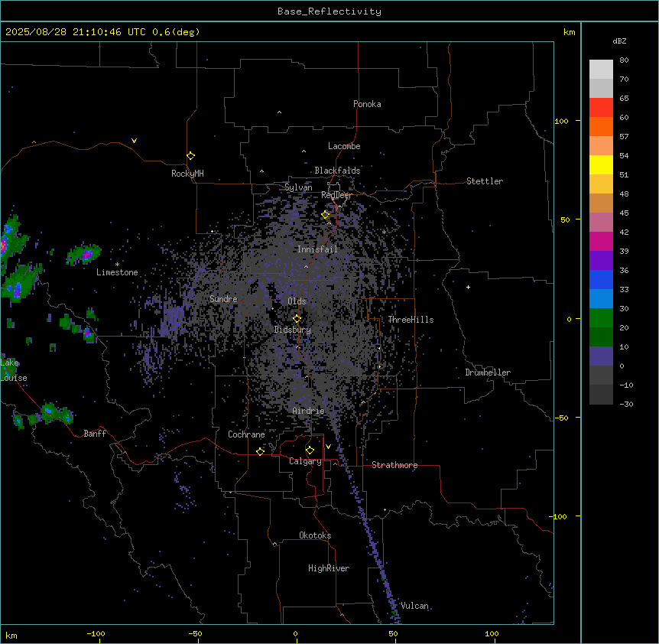Click the red 65 dBZ color swatch
Screen dimensions: 659x644
[601, 107]
